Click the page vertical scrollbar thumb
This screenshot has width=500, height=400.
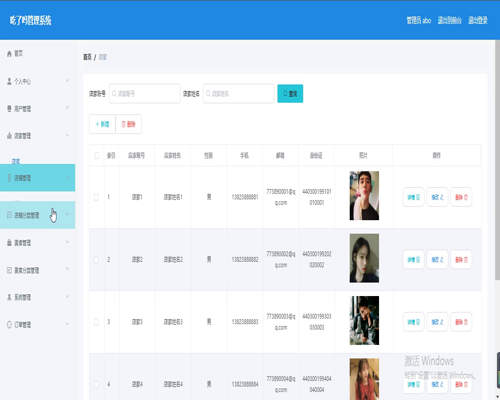[497, 160]
